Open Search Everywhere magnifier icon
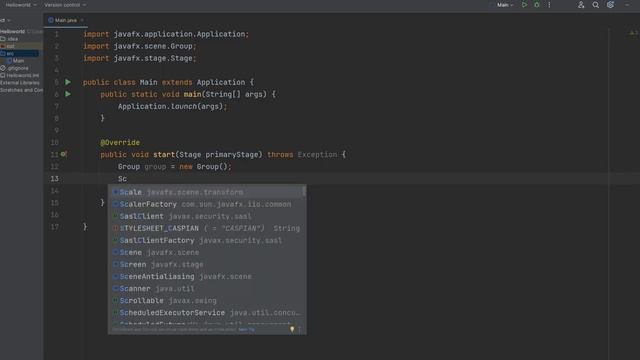The height and width of the screenshot is (360, 640). pyautogui.click(x=596, y=5)
